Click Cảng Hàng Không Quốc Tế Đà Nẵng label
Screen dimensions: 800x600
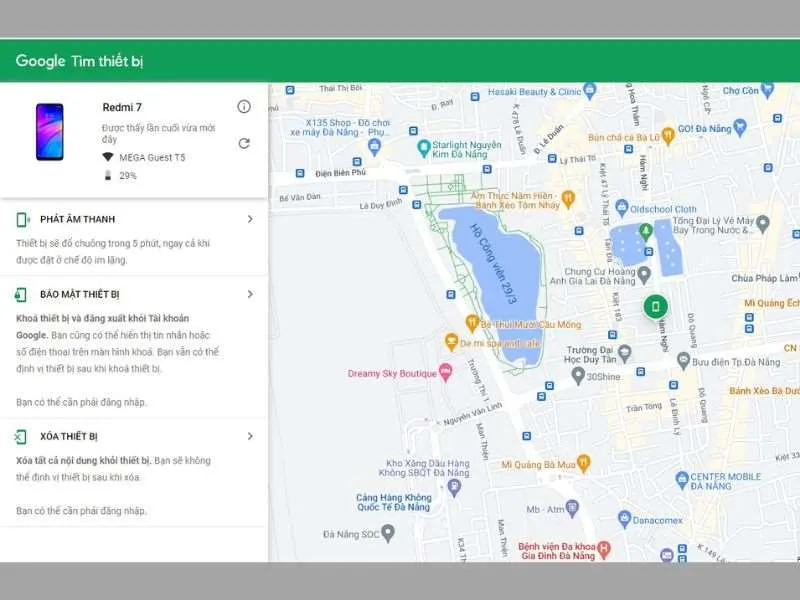point(393,502)
